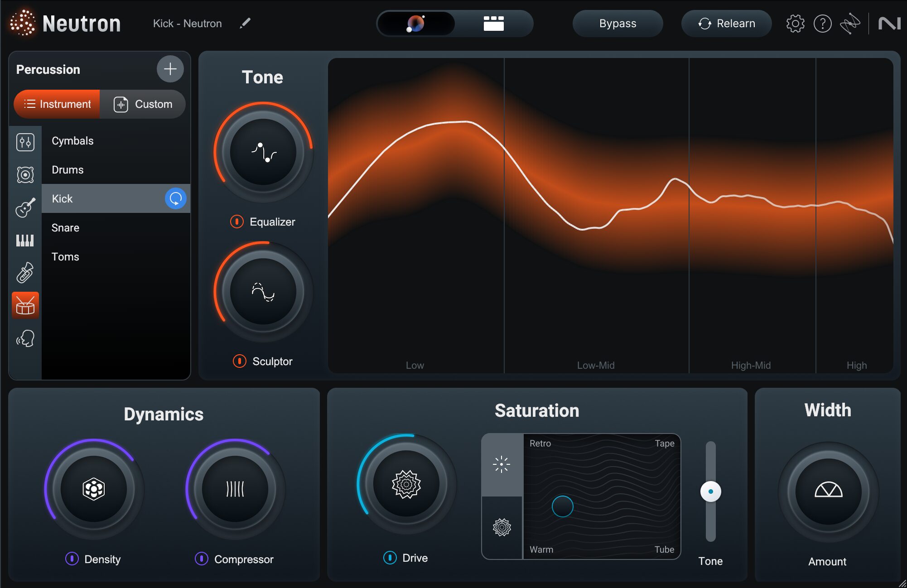Click the High-Mid band label
907x588 pixels.
click(751, 365)
